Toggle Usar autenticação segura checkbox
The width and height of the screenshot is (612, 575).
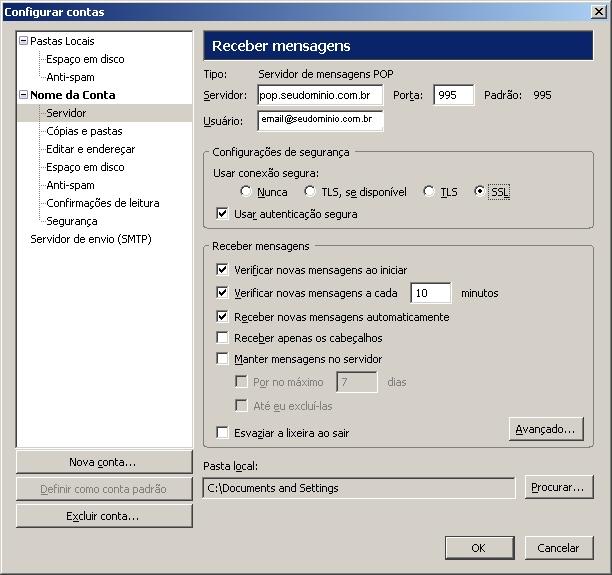pyautogui.click(x=222, y=214)
